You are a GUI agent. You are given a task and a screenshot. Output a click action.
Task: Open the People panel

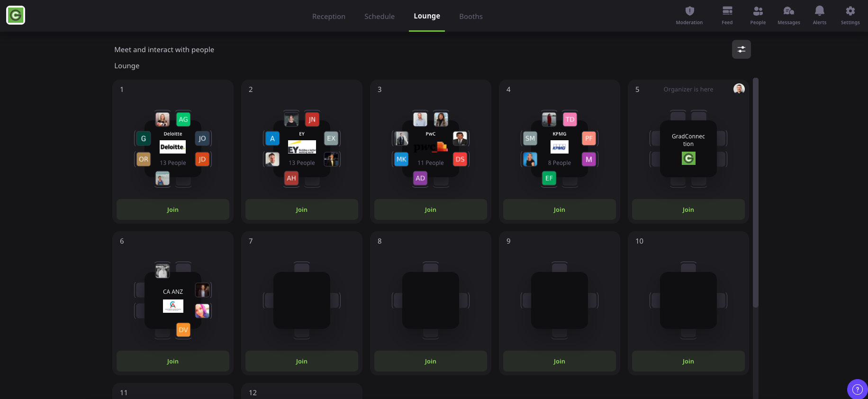pos(758,16)
